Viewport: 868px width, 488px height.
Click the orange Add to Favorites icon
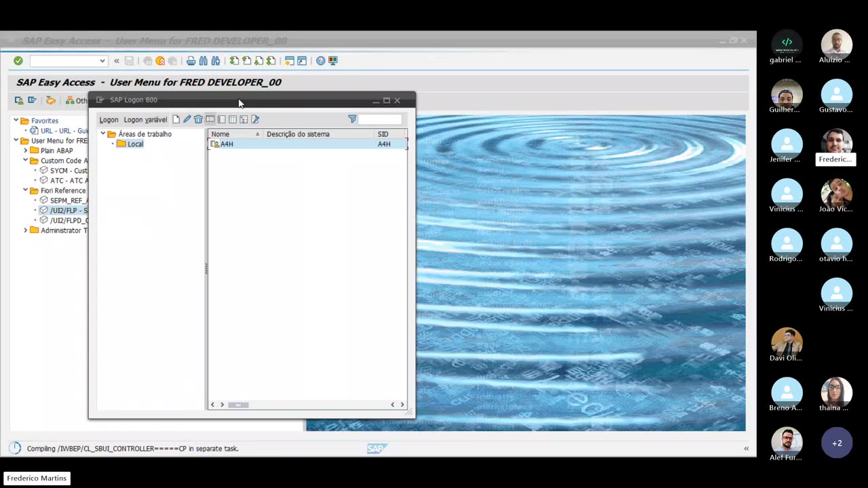pyautogui.click(x=50, y=100)
